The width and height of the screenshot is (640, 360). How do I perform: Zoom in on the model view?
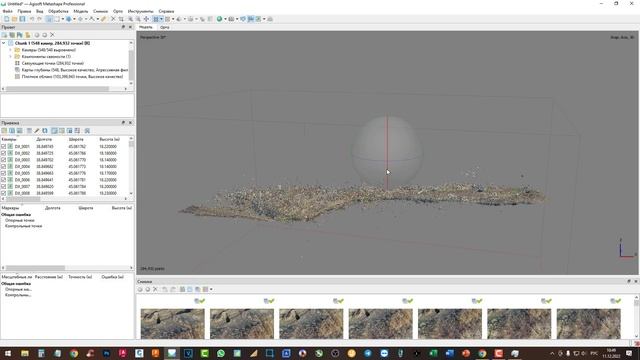click(131, 19)
